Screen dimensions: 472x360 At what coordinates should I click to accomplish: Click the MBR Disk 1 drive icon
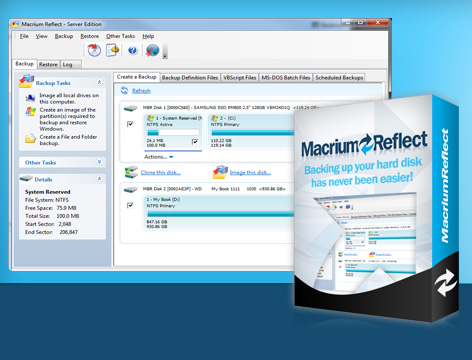(131, 108)
